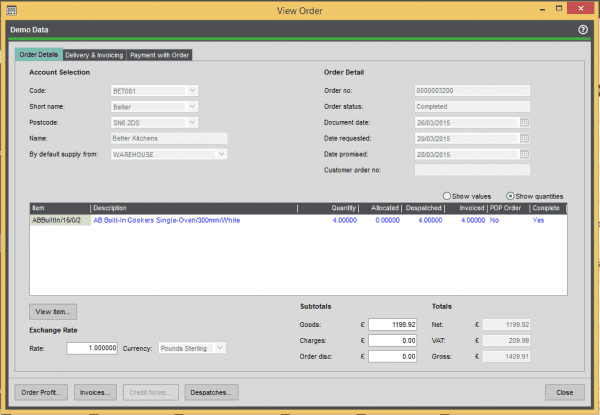Click the Goods subtotal field
Image resolution: width=600 pixels, height=415 pixels.
pos(392,324)
